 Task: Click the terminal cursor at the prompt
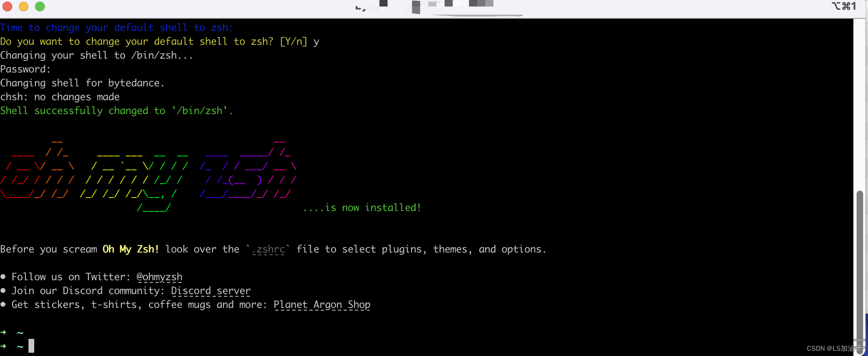coord(31,346)
